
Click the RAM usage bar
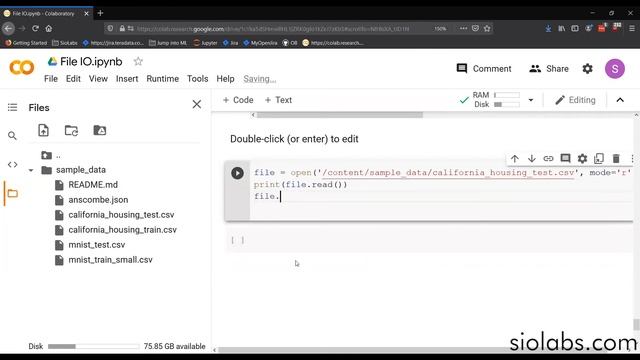[x=507, y=95]
